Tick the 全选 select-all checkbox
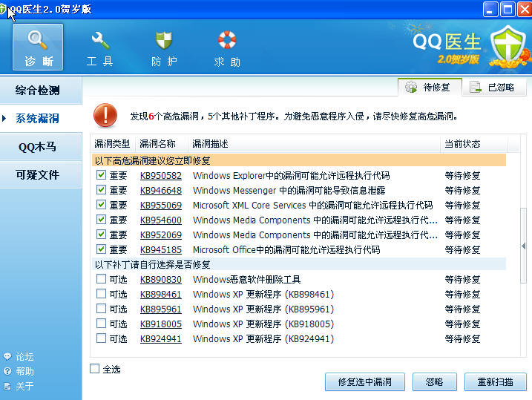The height and width of the screenshot is (400, 532). 94,369
